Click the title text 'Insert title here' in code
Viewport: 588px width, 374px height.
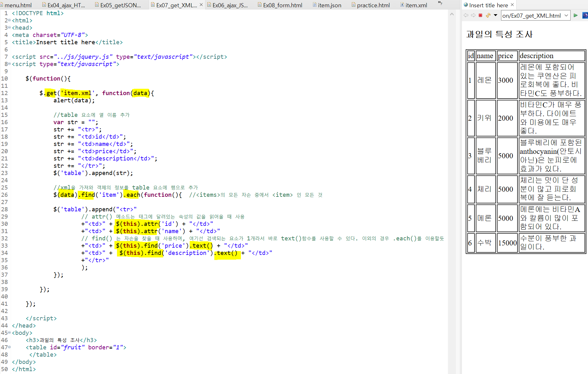[x=65, y=42]
